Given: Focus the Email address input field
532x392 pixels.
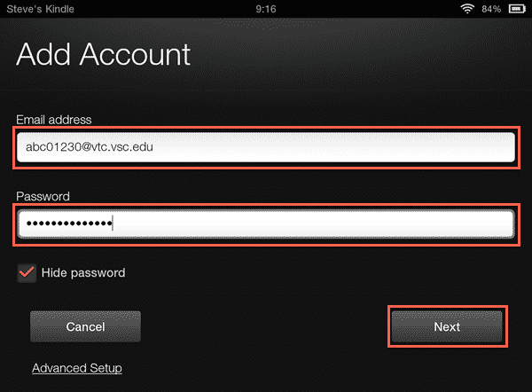Looking at the screenshot, I should [266, 147].
